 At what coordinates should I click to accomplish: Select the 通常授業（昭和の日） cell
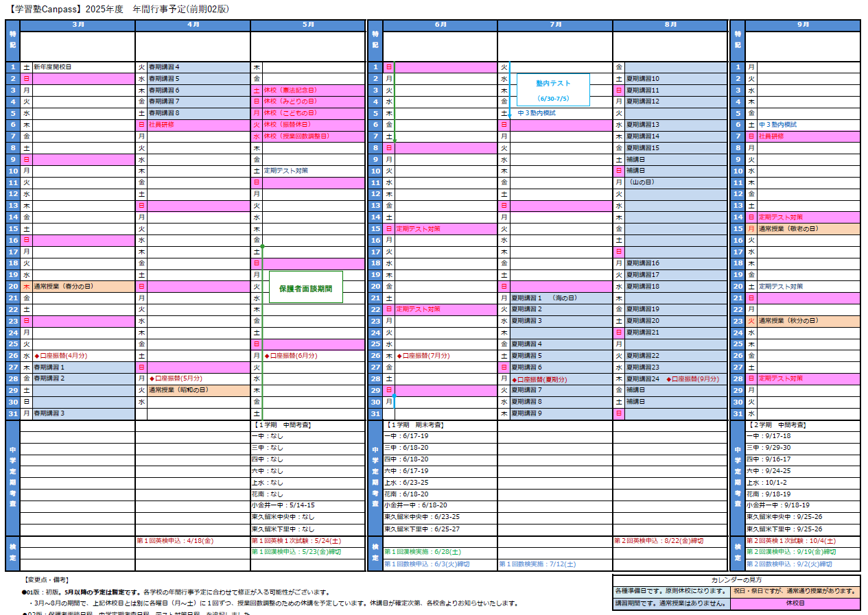(x=198, y=390)
